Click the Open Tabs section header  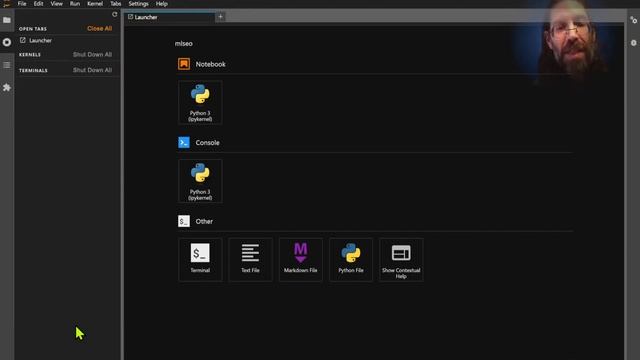click(x=33, y=29)
